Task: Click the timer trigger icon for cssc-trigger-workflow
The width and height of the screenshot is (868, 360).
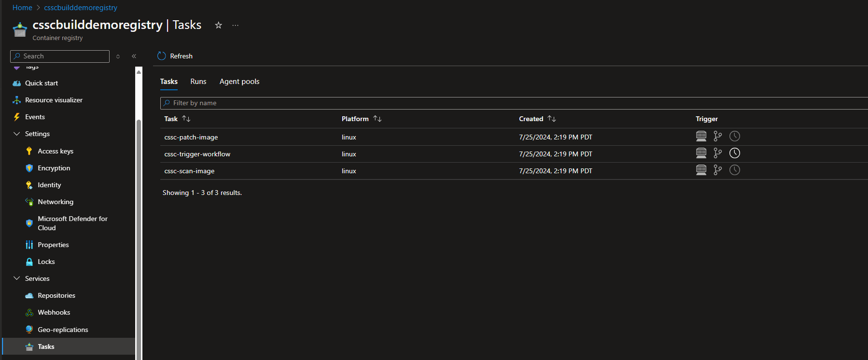Action: [x=735, y=153]
